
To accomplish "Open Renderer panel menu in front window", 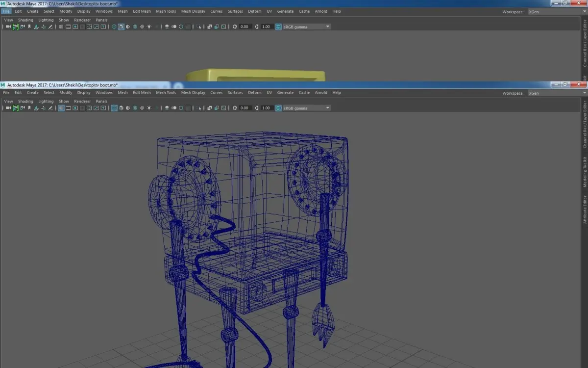I will click(x=82, y=102).
